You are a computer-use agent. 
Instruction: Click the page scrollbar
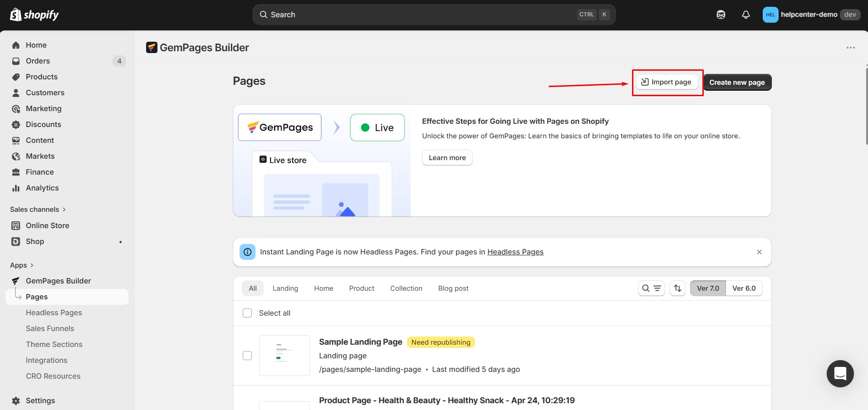pos(867,107)
